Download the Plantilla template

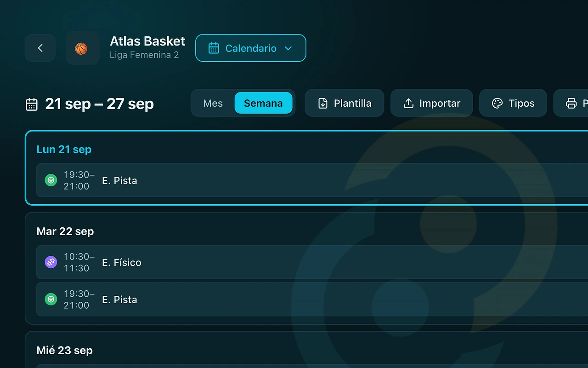tap(345, 103)
